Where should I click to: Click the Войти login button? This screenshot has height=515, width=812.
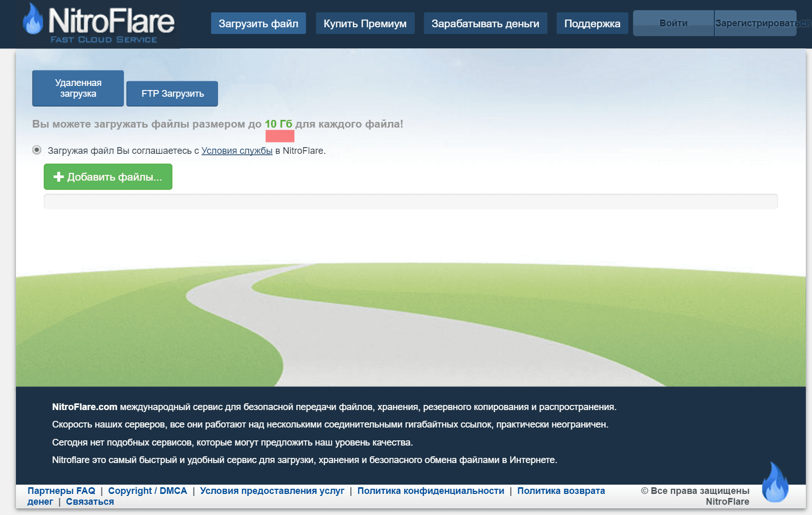point(674,23)
